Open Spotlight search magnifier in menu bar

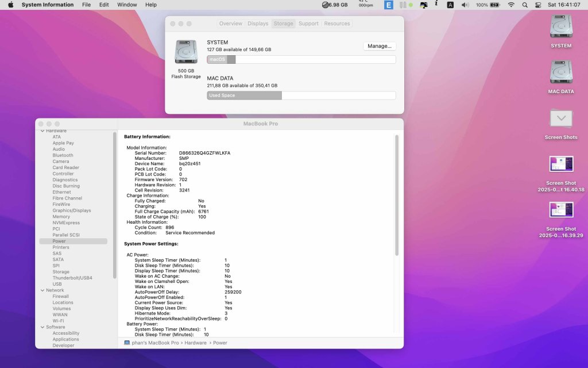(x=524, y=5)
